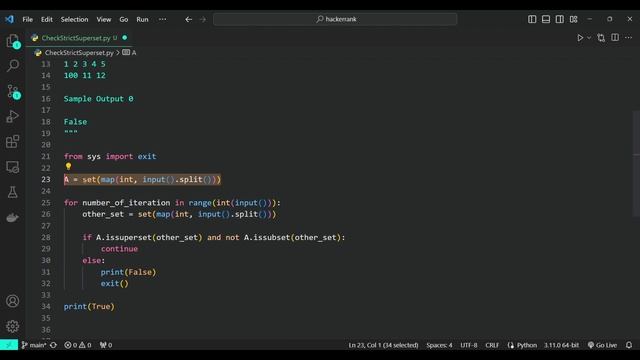This screenshot has width=640, height=360.
Task: Go forward in navigation history
Action: tap(203, 19)
